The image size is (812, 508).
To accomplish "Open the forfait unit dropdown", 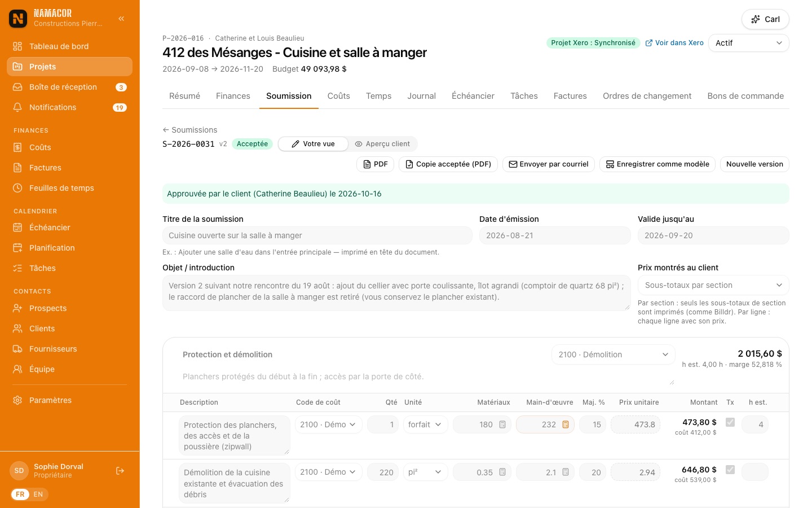I will 425,424.
